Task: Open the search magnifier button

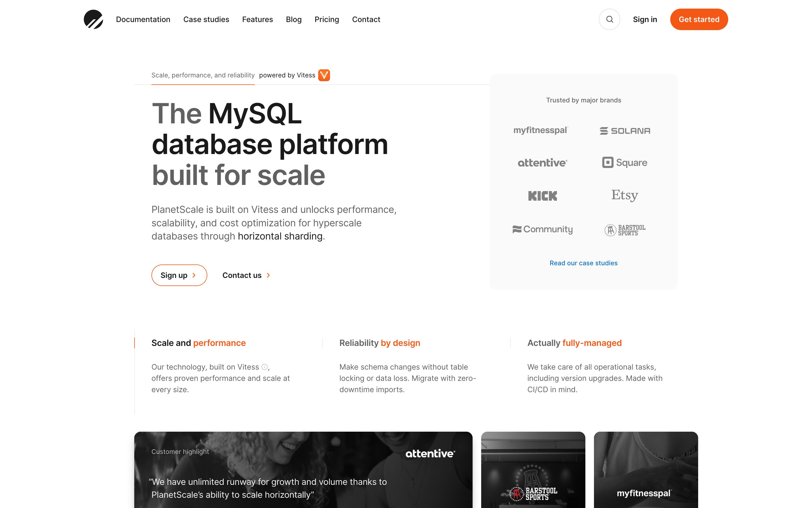Action: coord(609,19)
